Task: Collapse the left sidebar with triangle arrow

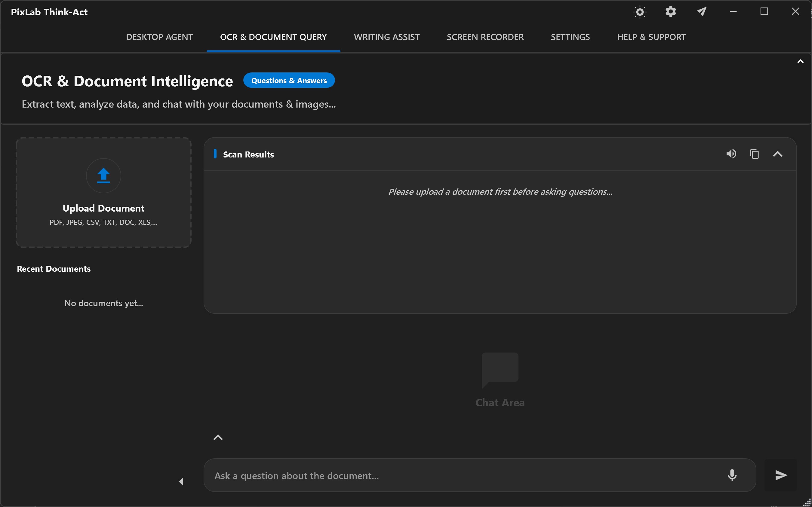Action: 181,481
